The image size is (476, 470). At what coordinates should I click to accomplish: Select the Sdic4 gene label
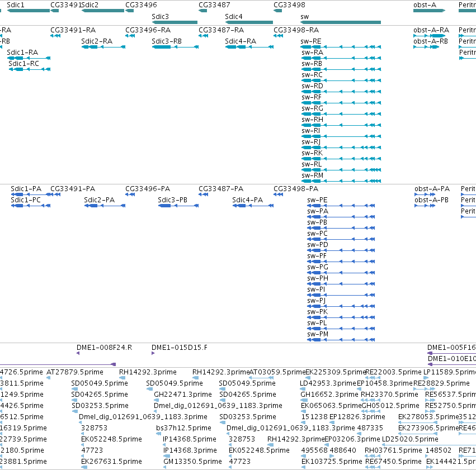tap(234, 17)
